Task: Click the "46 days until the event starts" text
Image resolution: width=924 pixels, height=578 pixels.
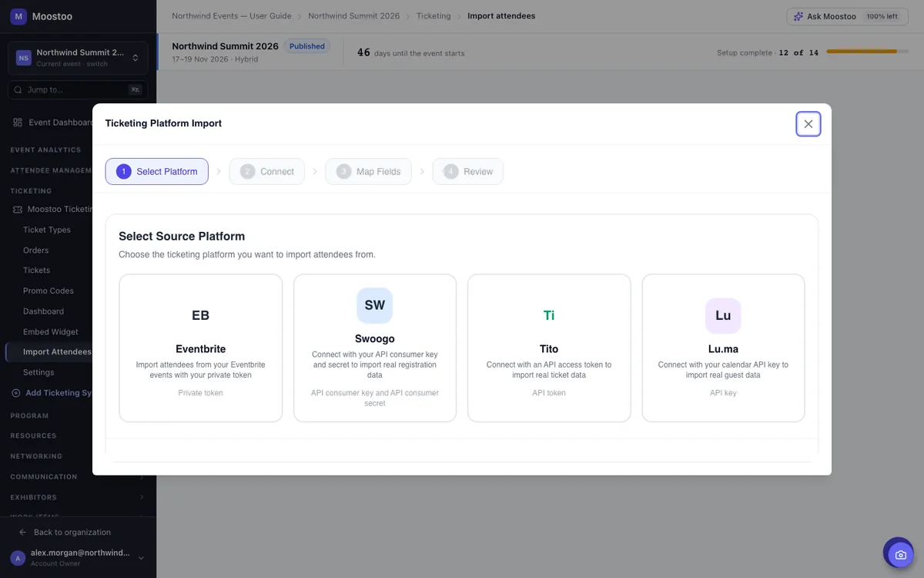Action: point(410,52)
